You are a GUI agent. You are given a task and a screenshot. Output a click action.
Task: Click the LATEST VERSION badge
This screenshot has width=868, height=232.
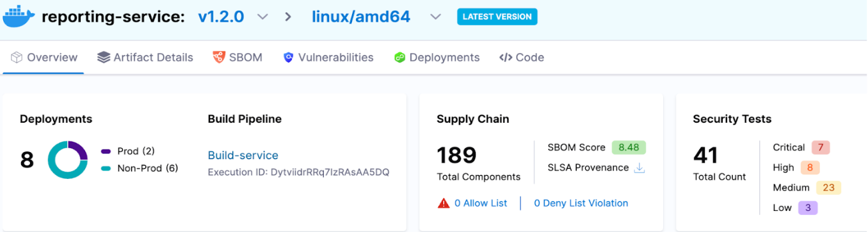click(497, 17)
